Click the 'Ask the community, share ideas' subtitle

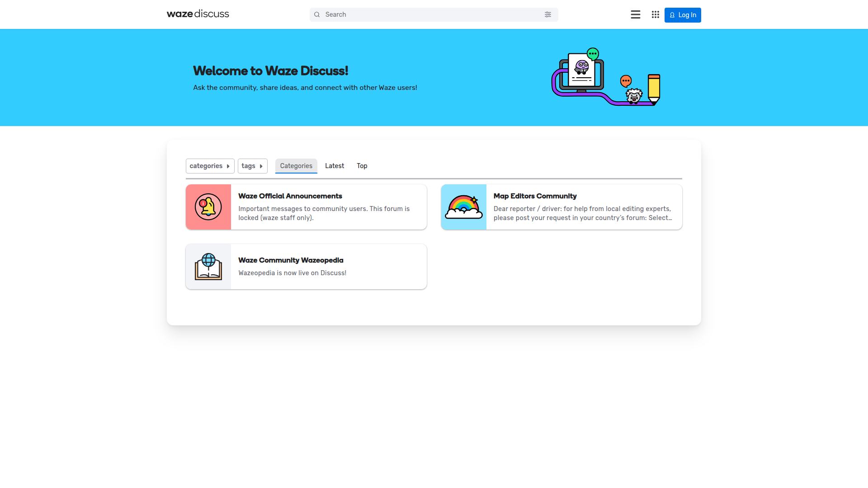point(305,88)
